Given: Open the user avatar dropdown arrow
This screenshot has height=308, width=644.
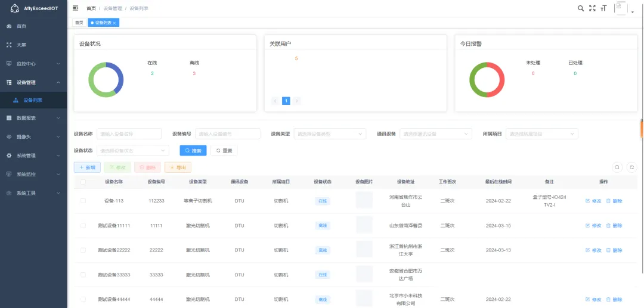Looking at the screenshot, I should tap(633, 13).
